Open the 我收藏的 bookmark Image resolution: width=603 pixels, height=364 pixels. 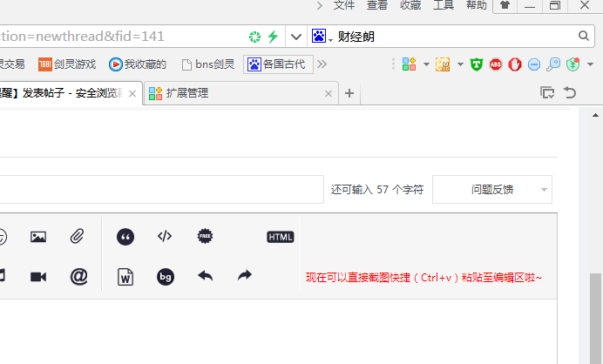[x=138, y=64]
